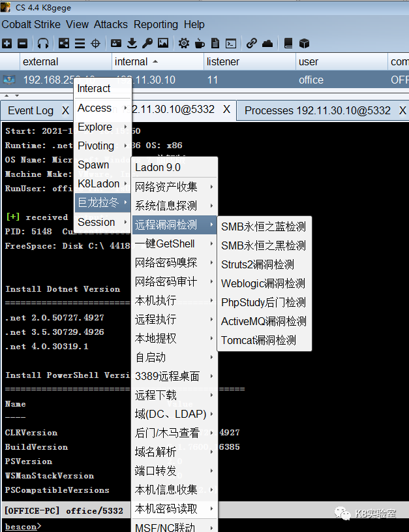
Task: Run PhpStudy后门检测
Action: pos(264,302)
